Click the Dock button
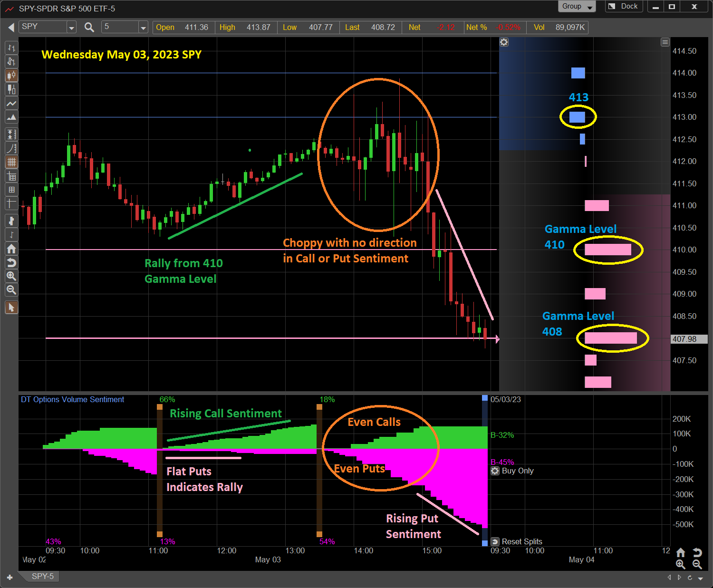Image resolution: width=713 pixels, height=588 pixels. (624, 6)
